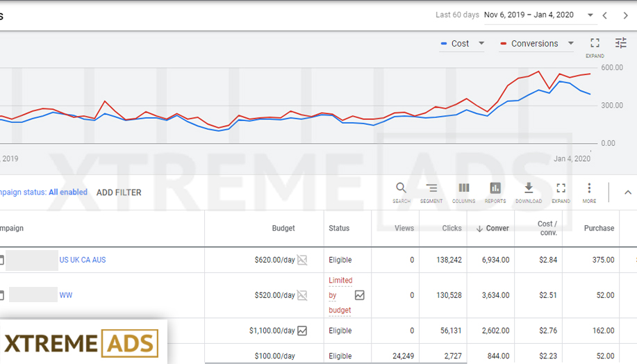
Task: Sort by the Clicks column header
Action: point(452,228)
